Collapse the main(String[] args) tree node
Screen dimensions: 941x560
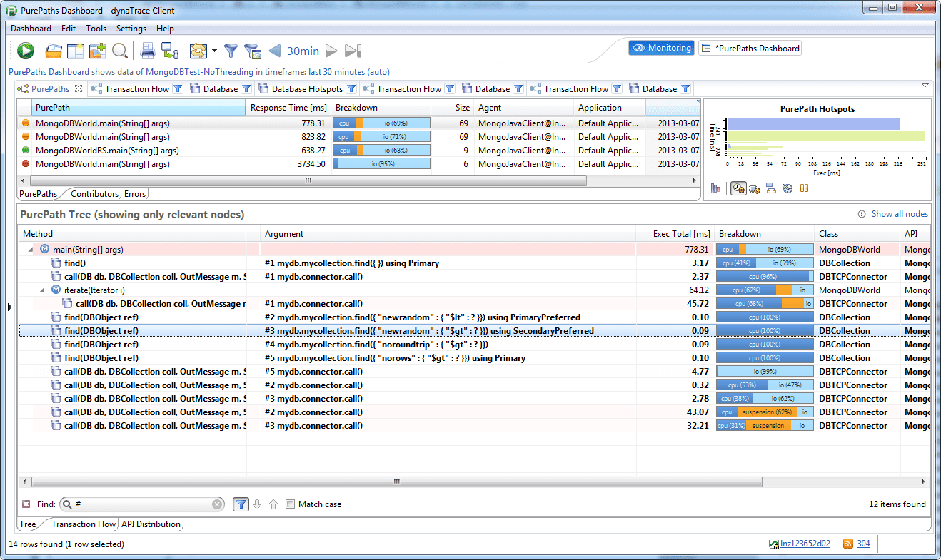31,250
